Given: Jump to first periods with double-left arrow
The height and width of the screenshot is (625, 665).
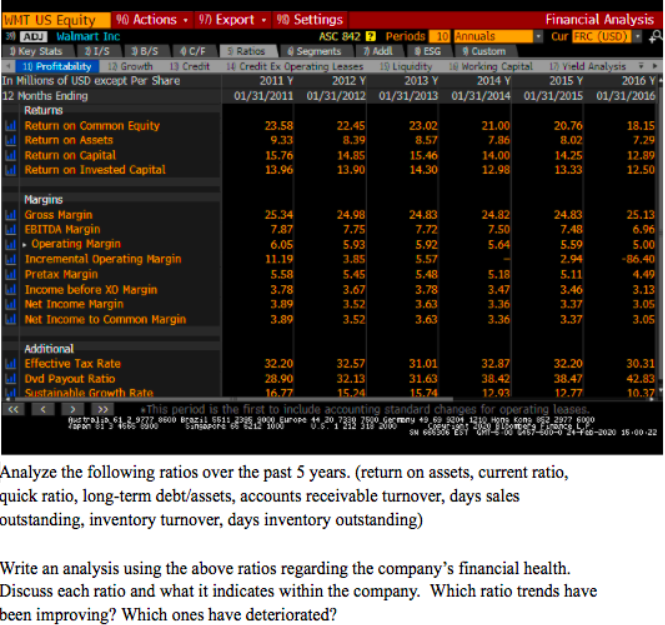Looking at the screenshot, I should click(x=14, y=410).
